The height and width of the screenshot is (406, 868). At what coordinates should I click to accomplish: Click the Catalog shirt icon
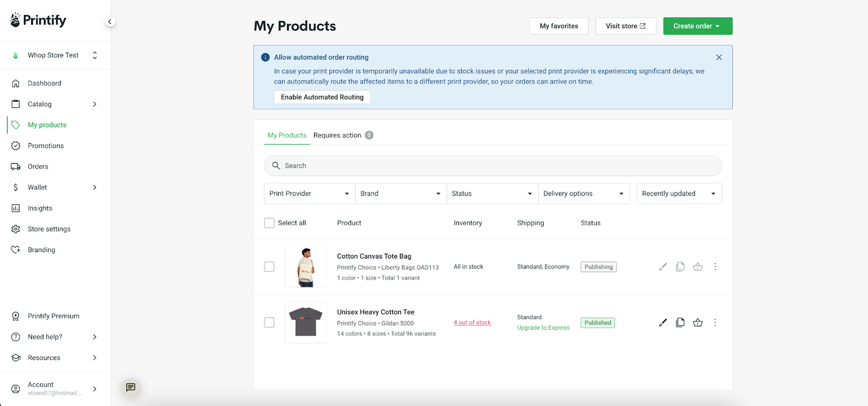pos(16,104)
